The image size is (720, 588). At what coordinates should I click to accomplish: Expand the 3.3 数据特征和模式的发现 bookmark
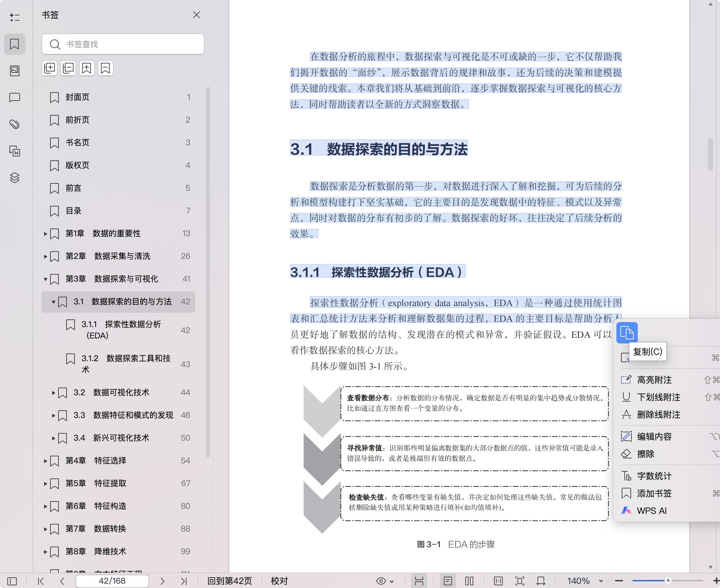(53, 415)
